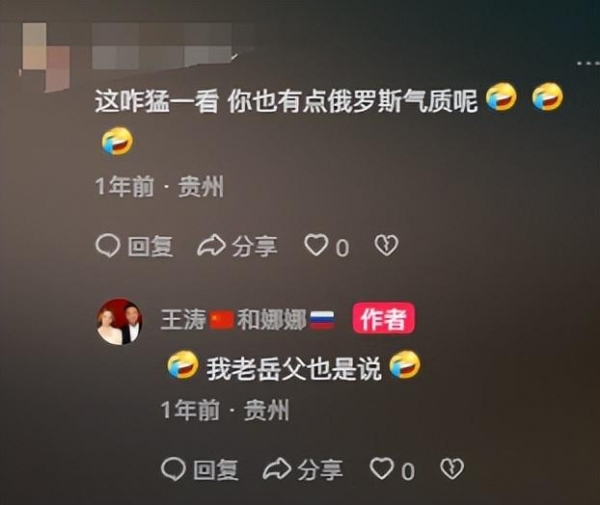Screen dimensions: 600x505
Task: Click the Chinese flag emoji in the author's name
Action: (x=222, y=320)
